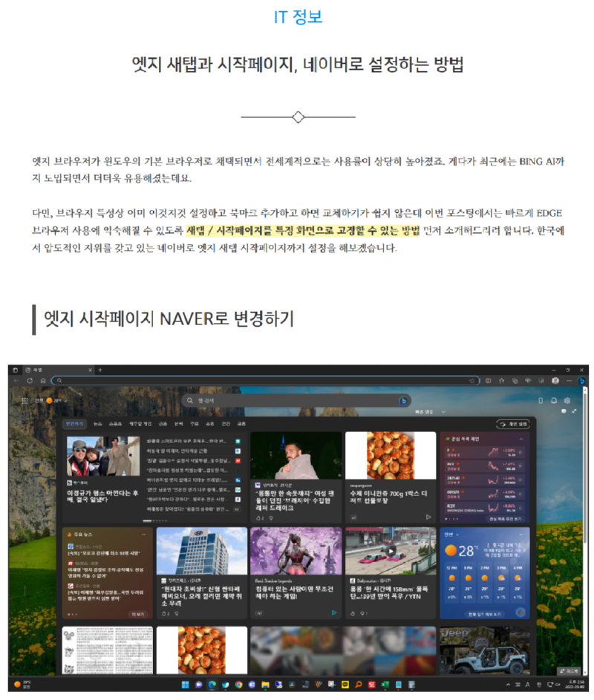The width and height of the screenshot is (594, 700).
Task: Click the Home button in Edge toolbar
Action: pos(43,381)
